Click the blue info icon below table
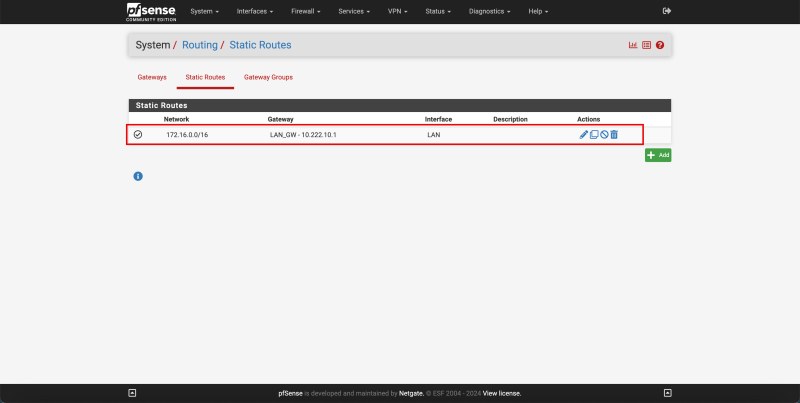800x403 pixels. 138,176
